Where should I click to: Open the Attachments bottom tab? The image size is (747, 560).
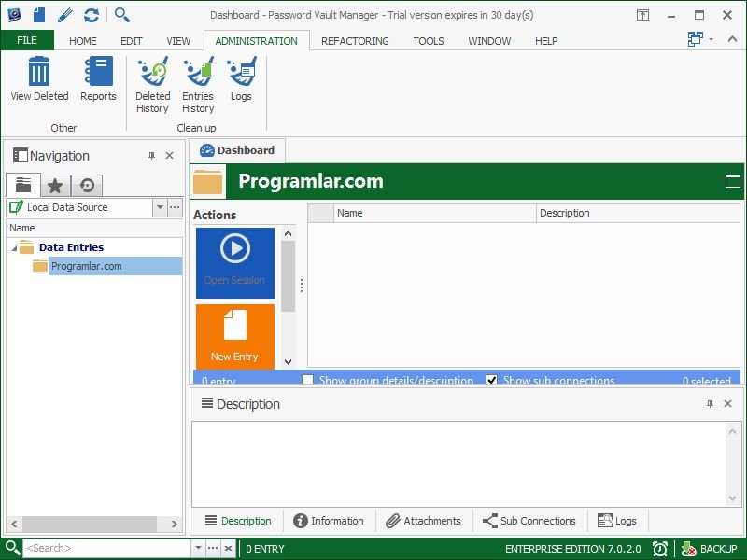pos(423,521)
